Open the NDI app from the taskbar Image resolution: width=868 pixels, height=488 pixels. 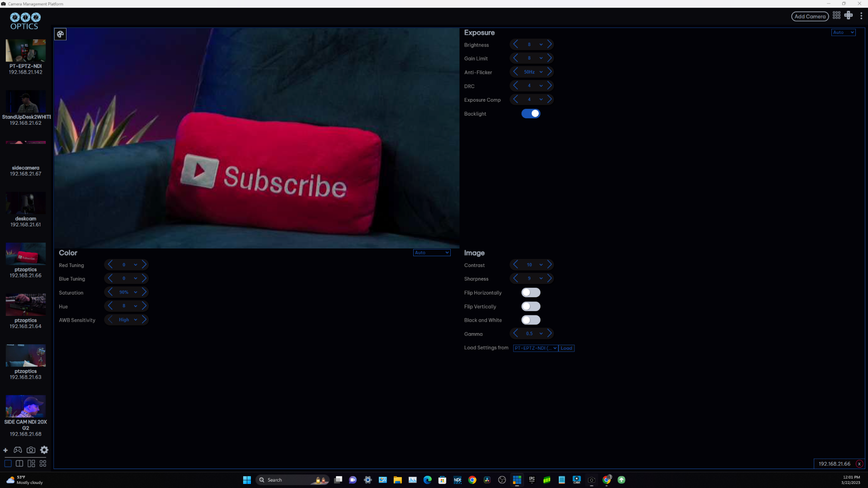(457, 480)
